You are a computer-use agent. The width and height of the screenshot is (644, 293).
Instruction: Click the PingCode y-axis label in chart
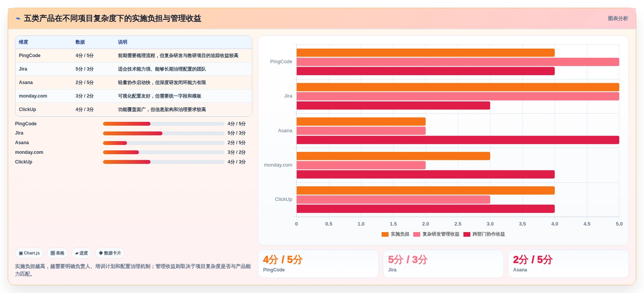[281, 62]
